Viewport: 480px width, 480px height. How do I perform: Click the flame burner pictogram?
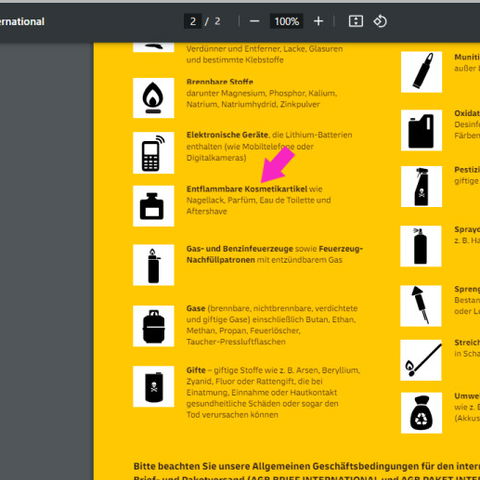(153, 98)
